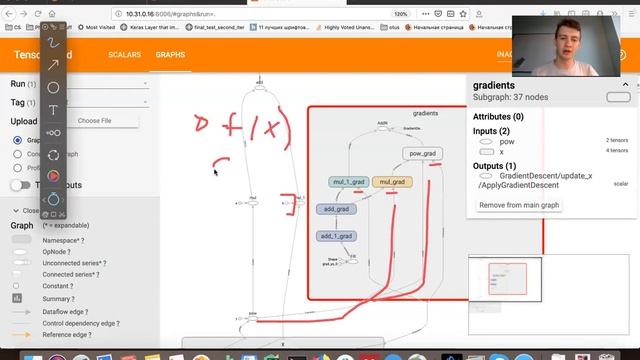Click the 'Attributes (0)' heading
This screenshot has height=360, width=640.
point(498,117)
